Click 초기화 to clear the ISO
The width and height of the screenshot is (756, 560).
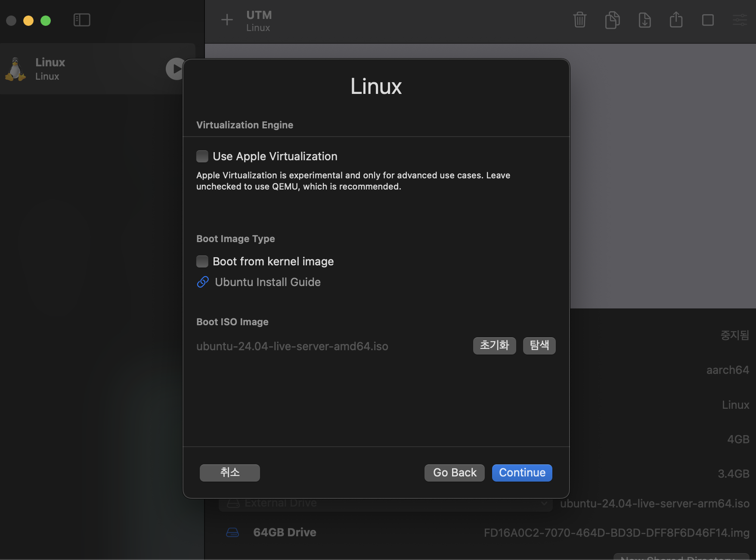pos(495,346)
